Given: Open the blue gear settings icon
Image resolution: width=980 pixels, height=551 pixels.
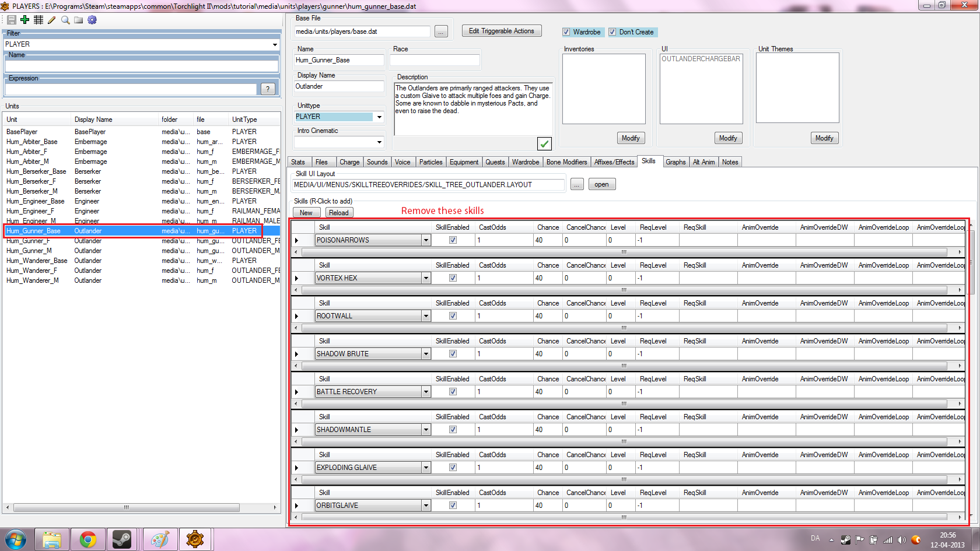Looking at the screenshot, I should [x=92, y=20].
